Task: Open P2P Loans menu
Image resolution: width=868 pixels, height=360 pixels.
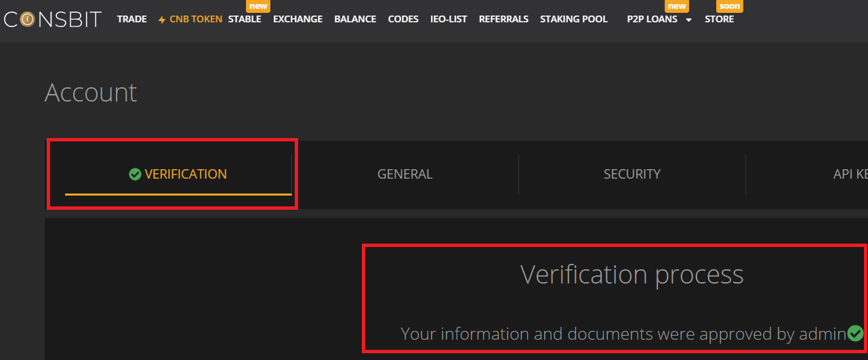Action: [653, 19]
